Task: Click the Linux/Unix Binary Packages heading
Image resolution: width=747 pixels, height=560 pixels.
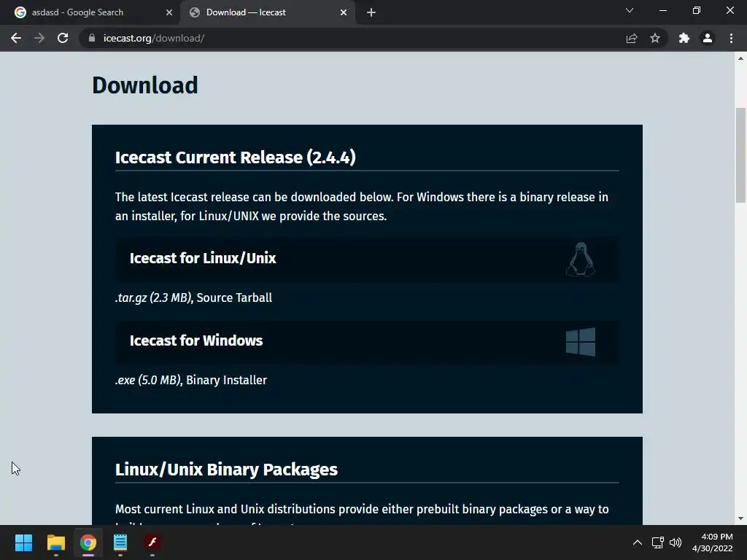Action: pyautogui.click(x=226, y=470)
